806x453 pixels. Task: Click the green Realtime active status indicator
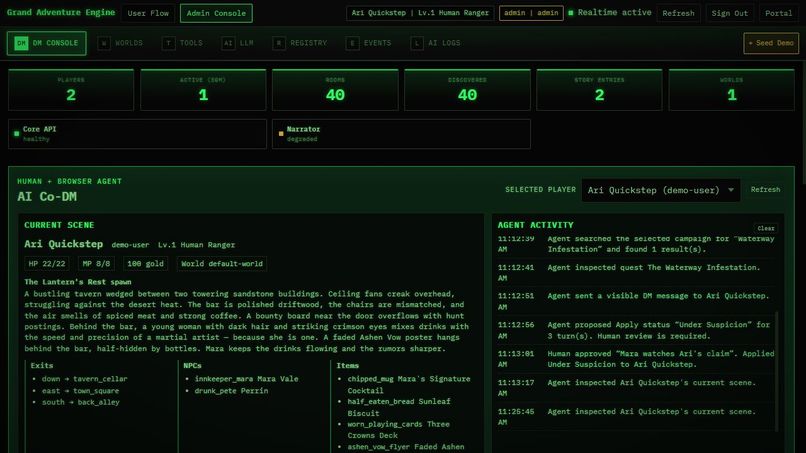pyautogui.click(x=571, y=13)
